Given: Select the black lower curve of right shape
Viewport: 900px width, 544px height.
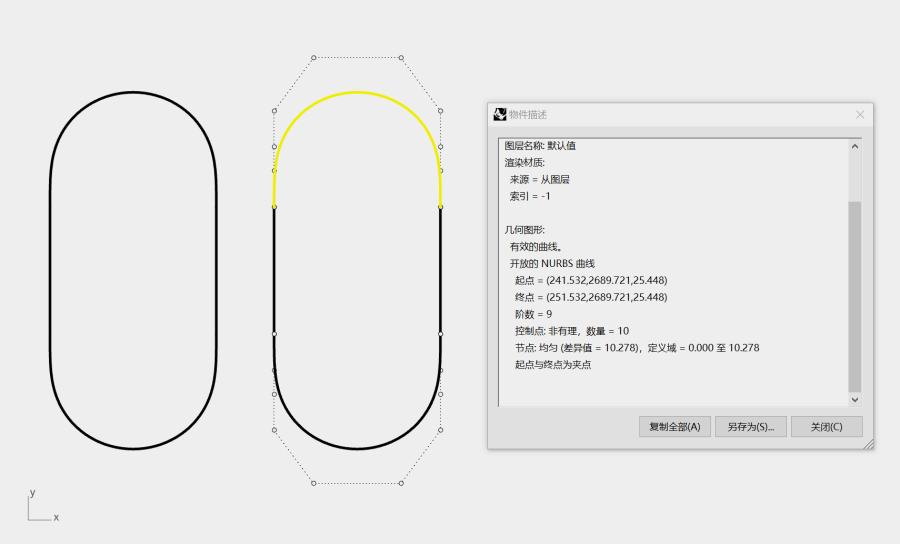Looking at the screenshot, I should (x=357, y=448).
